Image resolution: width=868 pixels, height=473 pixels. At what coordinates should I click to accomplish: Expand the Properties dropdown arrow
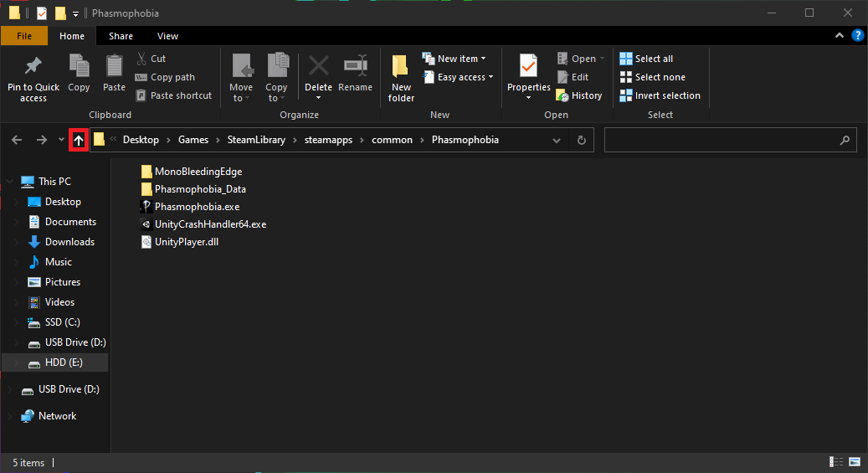coord(529,98)
